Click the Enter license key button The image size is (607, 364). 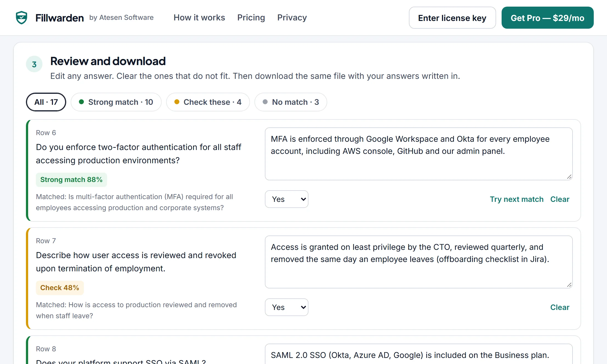pos(452,18)
